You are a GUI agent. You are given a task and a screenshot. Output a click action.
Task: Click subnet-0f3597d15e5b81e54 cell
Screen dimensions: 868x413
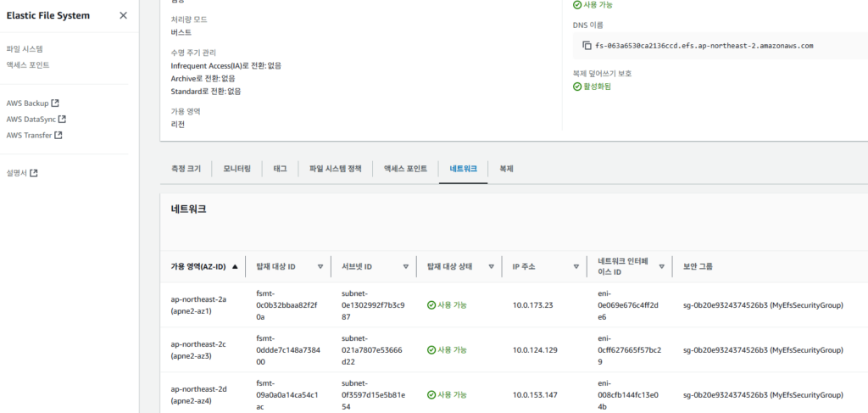pyautogui.click(x=374, y=394)
